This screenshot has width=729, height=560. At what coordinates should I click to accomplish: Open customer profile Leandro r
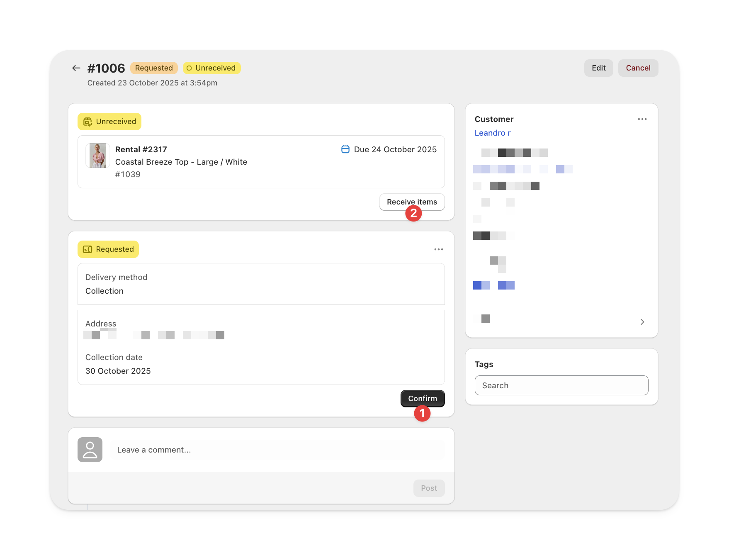492,133
